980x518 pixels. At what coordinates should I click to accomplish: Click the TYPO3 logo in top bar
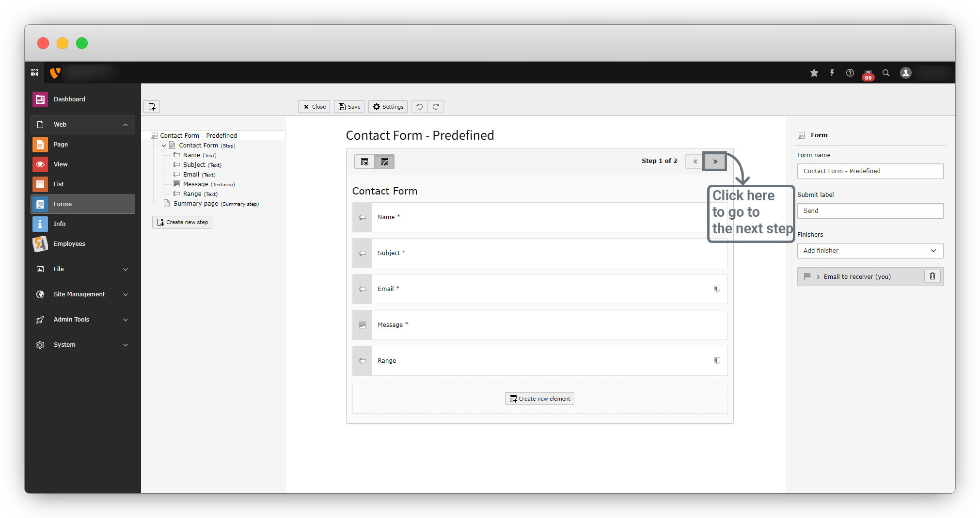click(x=55, y=73)
